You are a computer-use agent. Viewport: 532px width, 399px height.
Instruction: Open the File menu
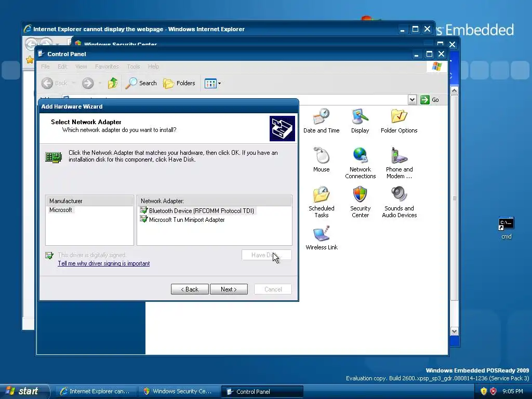(45, 66)
